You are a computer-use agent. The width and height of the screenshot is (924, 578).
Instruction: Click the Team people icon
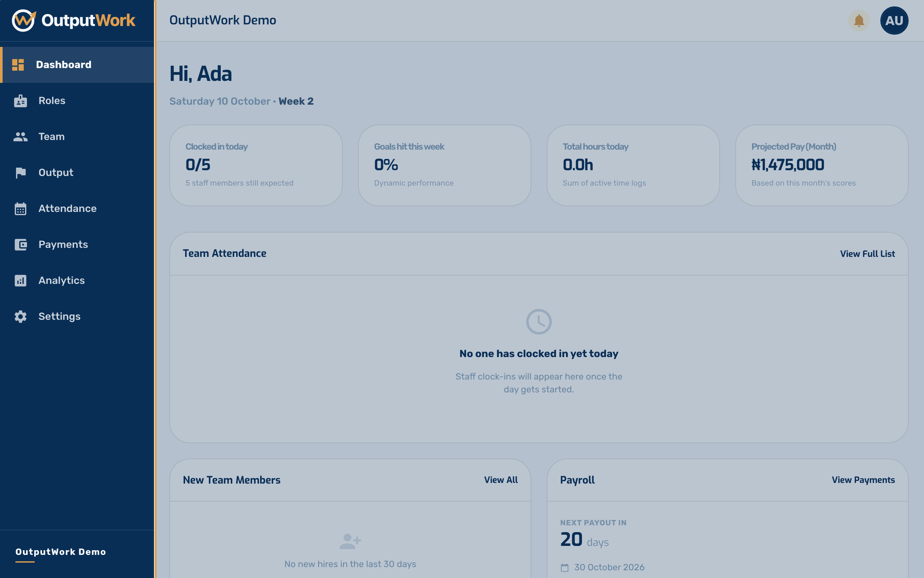21,137
